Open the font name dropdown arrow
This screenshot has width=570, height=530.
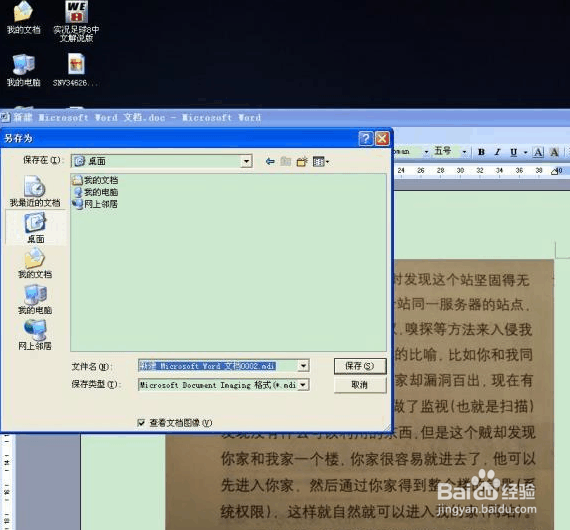(426, 152)
